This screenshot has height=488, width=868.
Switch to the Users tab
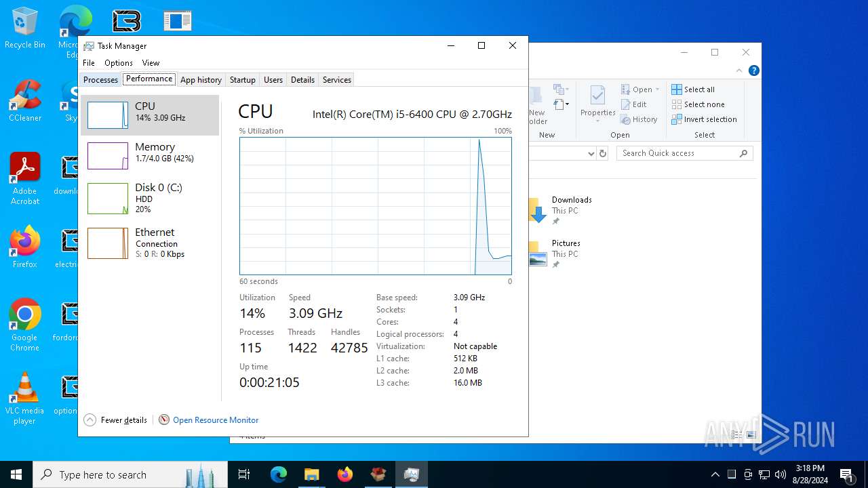[273, 80]
